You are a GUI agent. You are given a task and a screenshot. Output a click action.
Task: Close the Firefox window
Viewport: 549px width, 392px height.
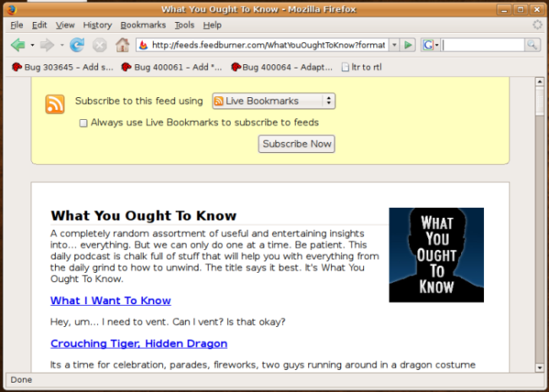pos(536,10)
